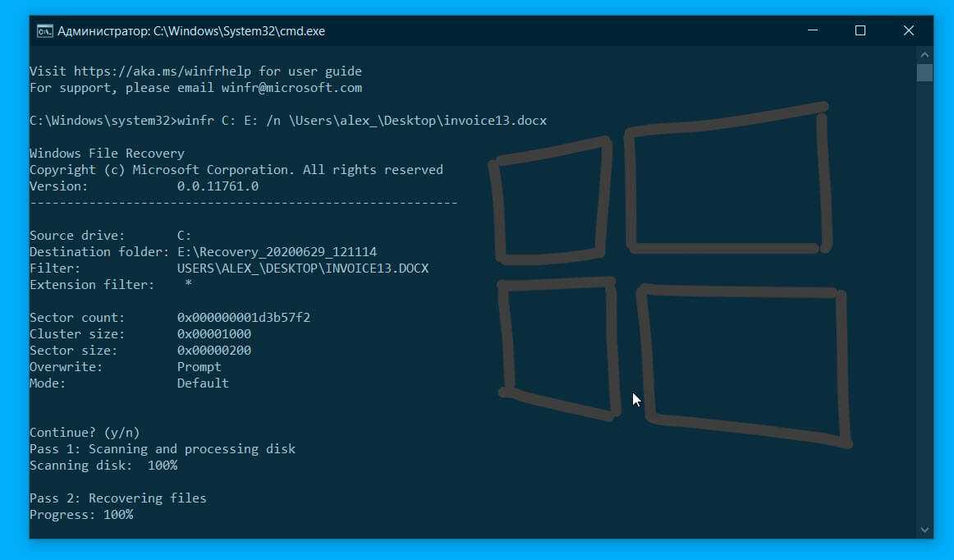Click the Microsoft Corporation copyright line
954x560 pixels.
click(x=236, y=170)
